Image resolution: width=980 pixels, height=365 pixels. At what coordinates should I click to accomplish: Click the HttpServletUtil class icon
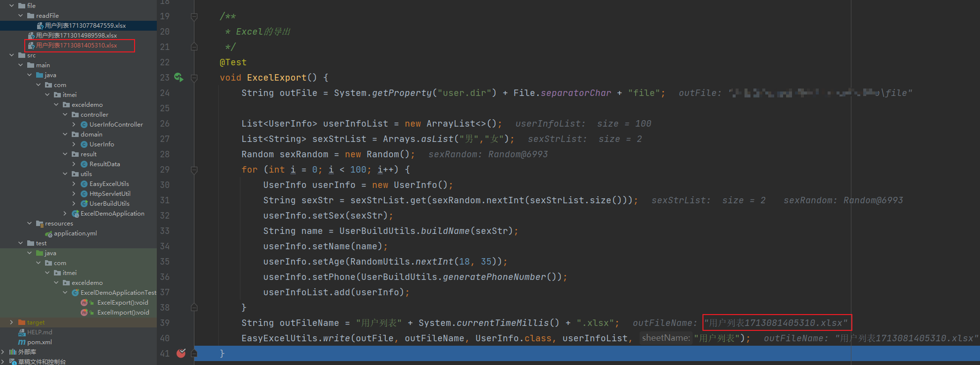click(x=84, y=194)
